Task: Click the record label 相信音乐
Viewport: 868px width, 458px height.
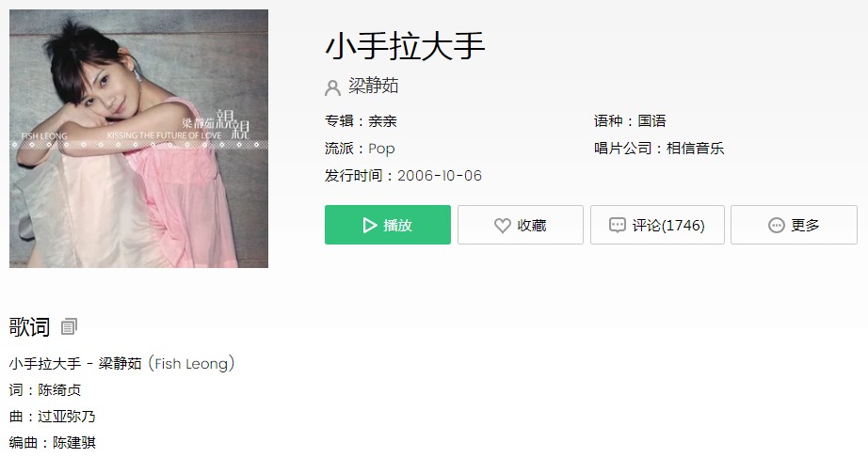Action: pos(696,149)
